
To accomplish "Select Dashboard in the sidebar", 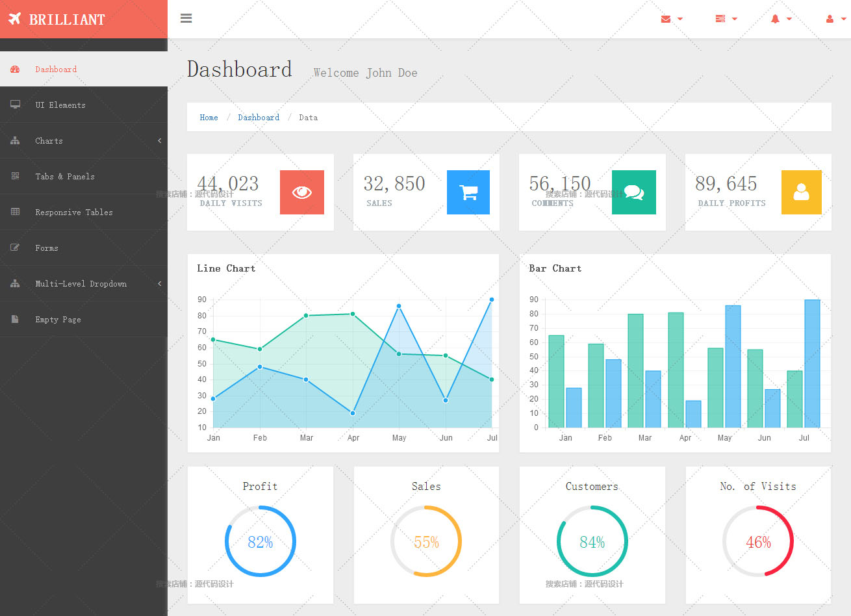I will pos(56,70).
